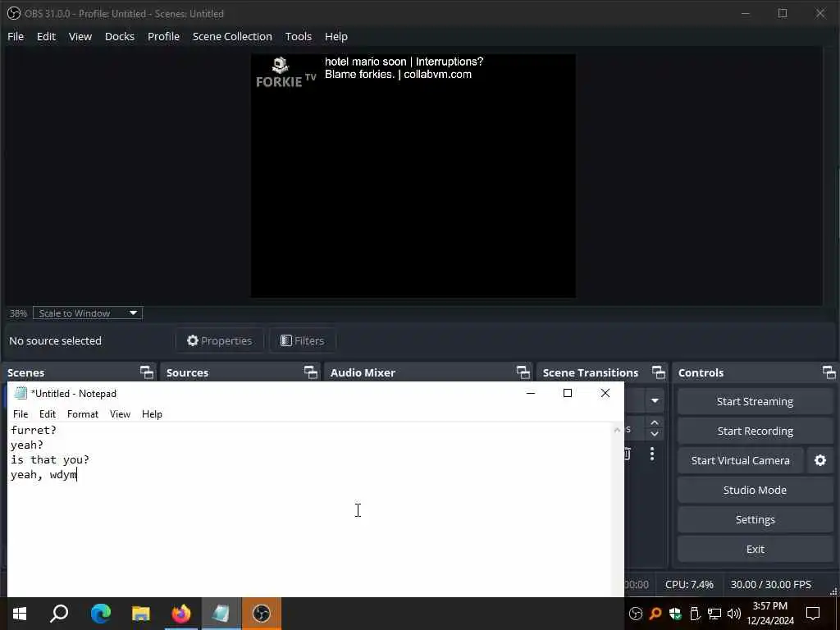
Task: Open Windows taskbar search
Action: point(59,614)
